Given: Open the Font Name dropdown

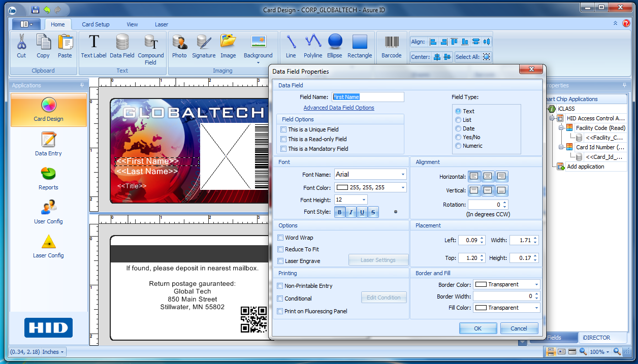Looking at the screenshot, I should [x=403, y=175].
